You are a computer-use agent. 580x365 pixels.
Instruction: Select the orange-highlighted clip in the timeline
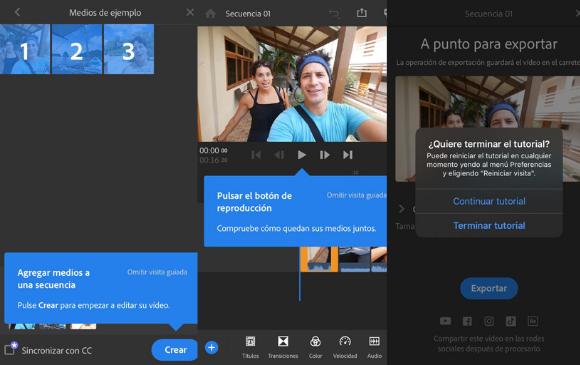(x=319, y=259)
